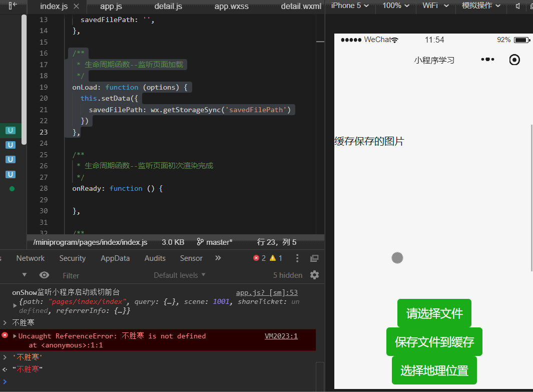
Task: Click the yellow warning count icon
Action: point(273,258)
